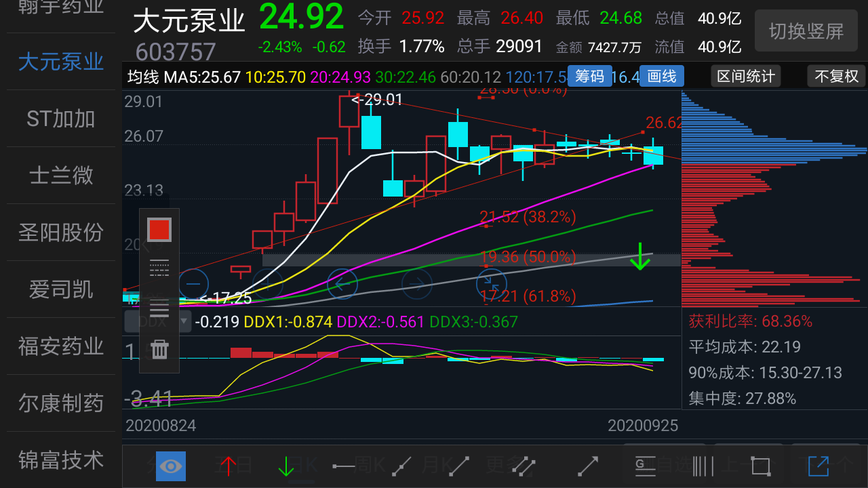Select the arrow line drawing tool

tap(588, 466)
